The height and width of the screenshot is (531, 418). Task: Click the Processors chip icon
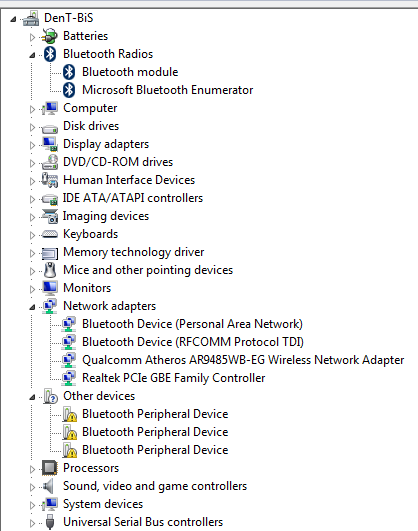(50, 468)
